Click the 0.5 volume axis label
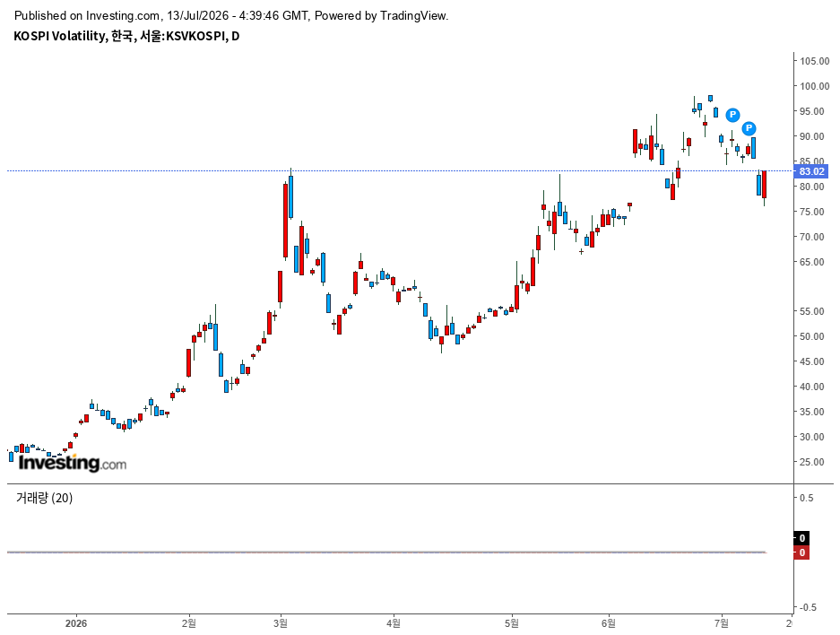 click(x=806, y=498)
